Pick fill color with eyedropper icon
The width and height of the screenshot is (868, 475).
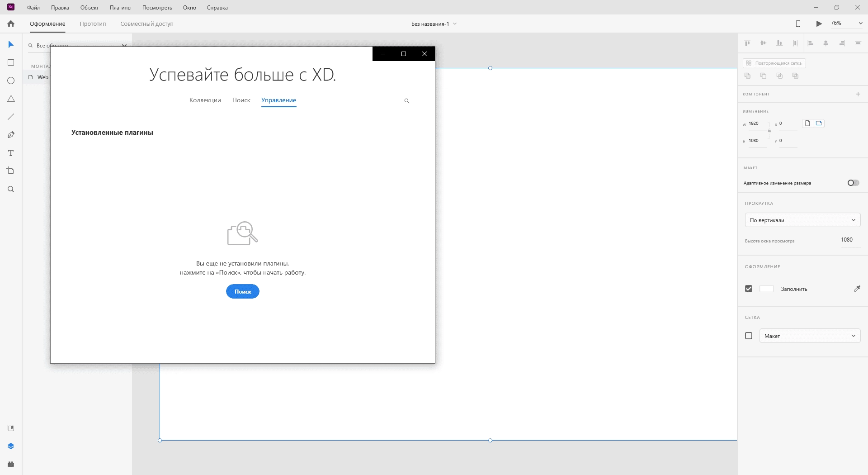tap(857, 289)
